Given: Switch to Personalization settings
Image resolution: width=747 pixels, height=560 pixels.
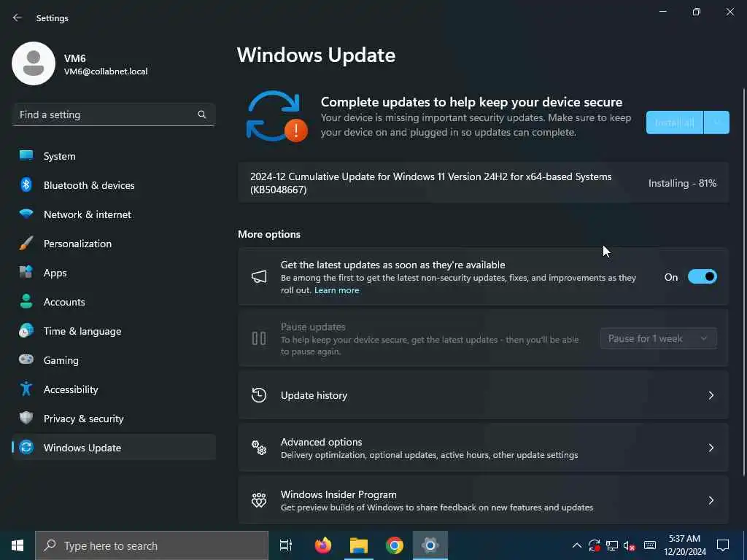Looking at the screenshot, I should [114, 244].
